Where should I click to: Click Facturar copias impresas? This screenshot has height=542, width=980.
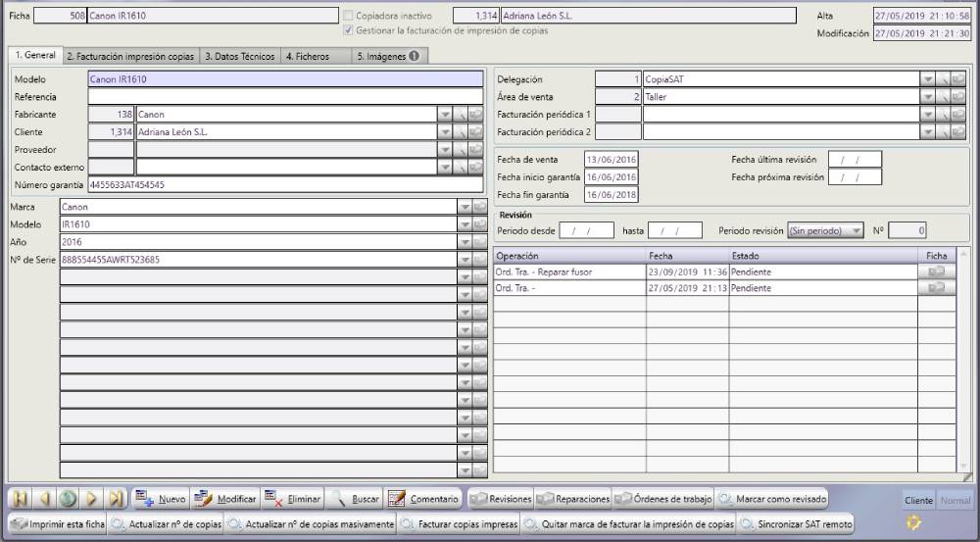point(459,524)
